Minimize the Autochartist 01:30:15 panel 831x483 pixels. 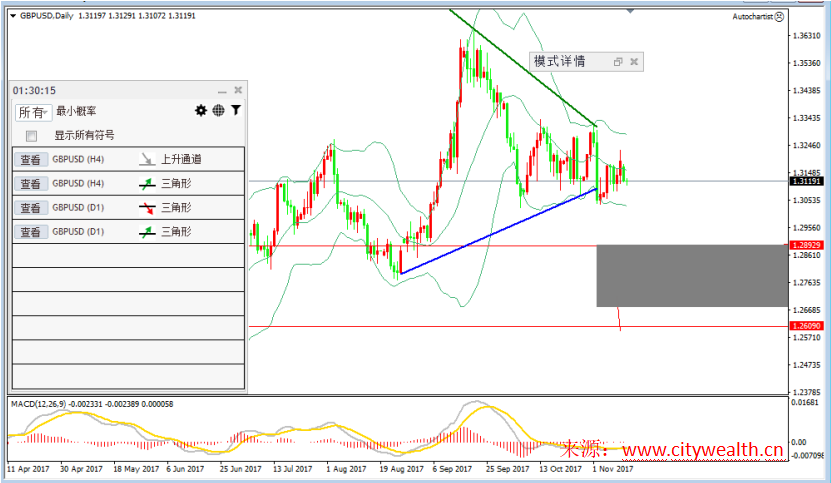222,91
